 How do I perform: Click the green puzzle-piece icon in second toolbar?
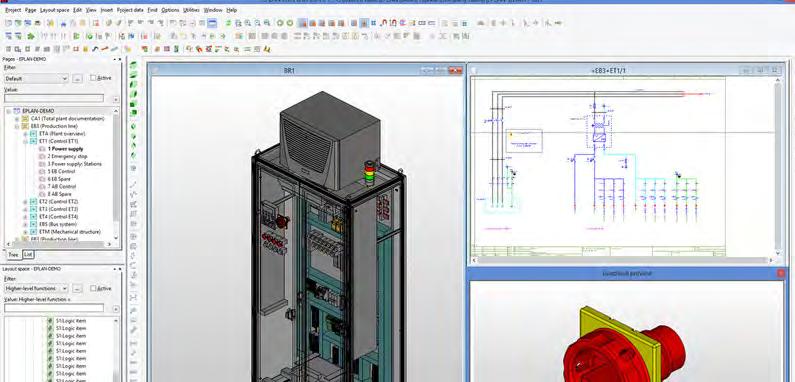coord(31,36)
